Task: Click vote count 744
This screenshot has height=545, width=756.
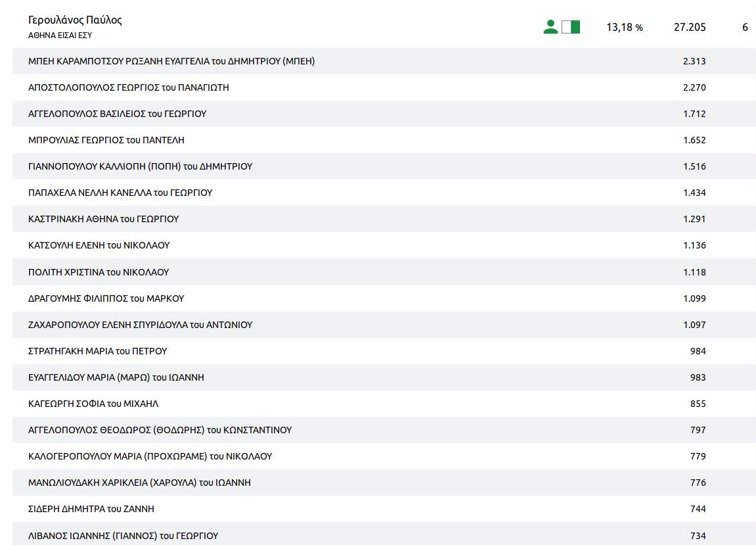Action: [x=698, y=509]
